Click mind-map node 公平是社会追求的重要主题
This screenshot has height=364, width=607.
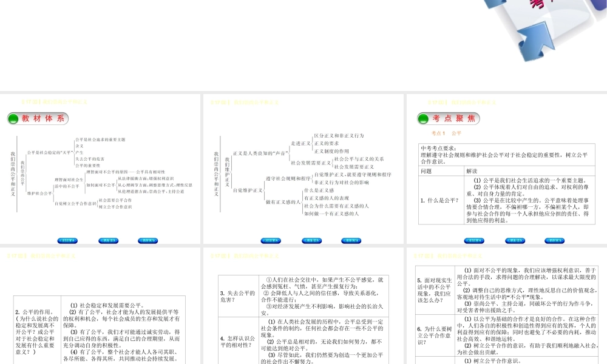(100, 140)
